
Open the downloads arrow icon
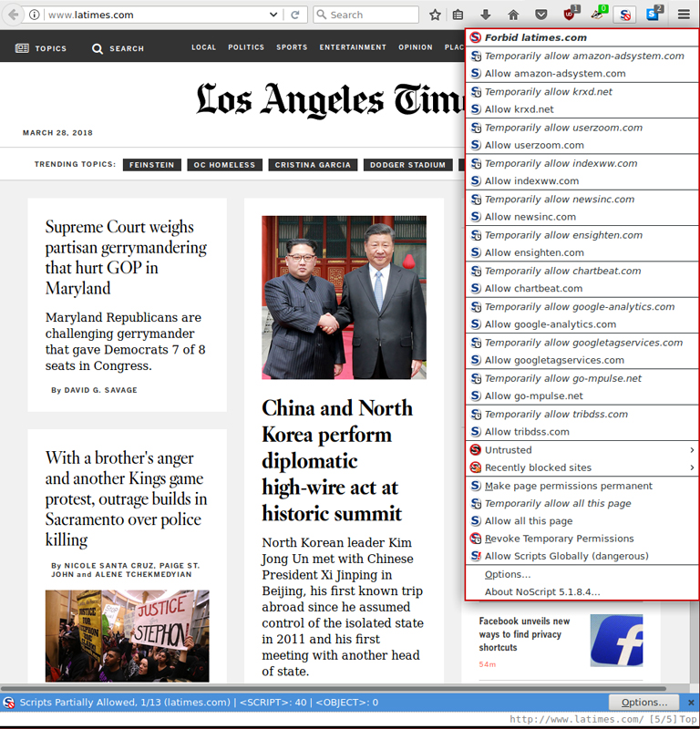tap(486, 15)
